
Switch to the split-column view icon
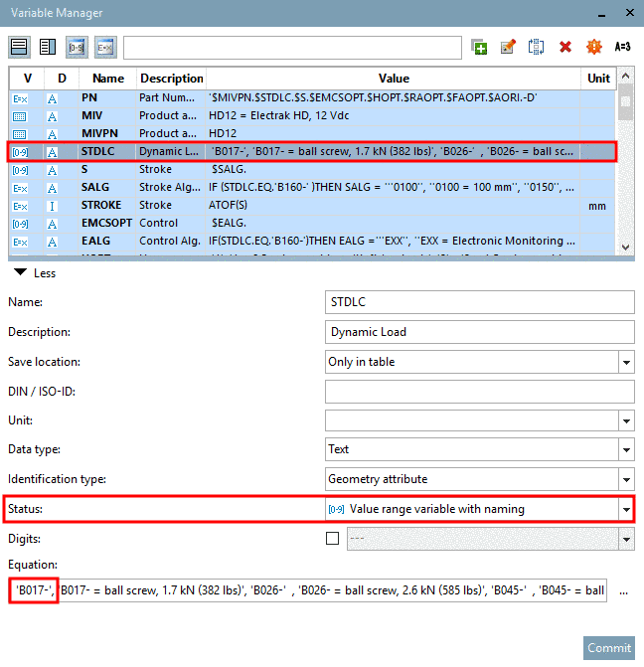[x=48, y=47]
